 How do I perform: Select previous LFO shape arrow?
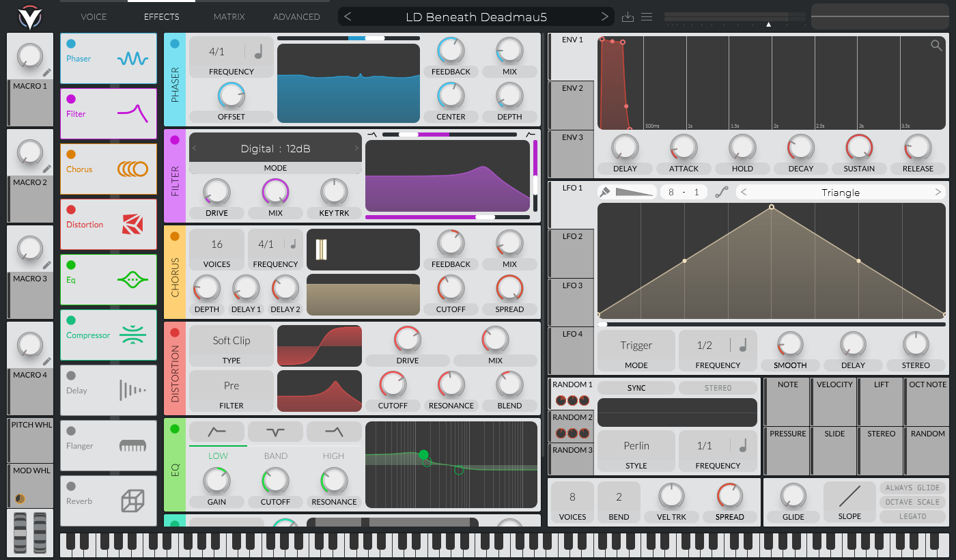[x=744, y=193]
